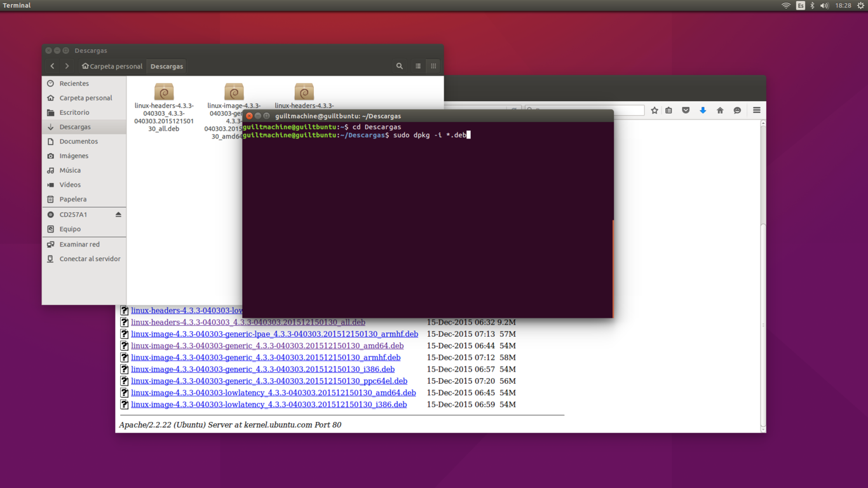
Task: Open the Firefox downloads arrow
Action: (x=703, y=110)
